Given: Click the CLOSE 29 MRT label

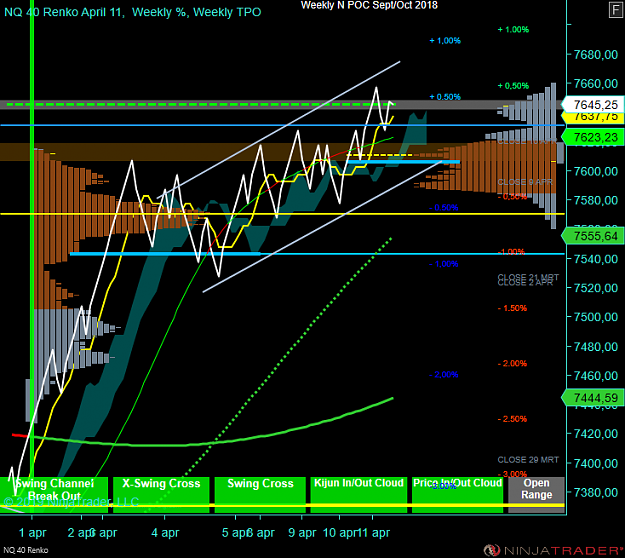Looking at the screenshot, I should pos(528,460).
